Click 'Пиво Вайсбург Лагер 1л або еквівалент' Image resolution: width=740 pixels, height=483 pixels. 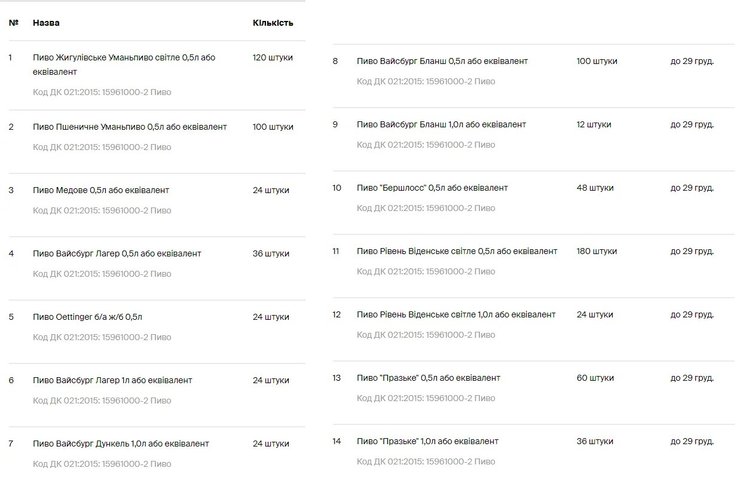[x=112, y=380]
